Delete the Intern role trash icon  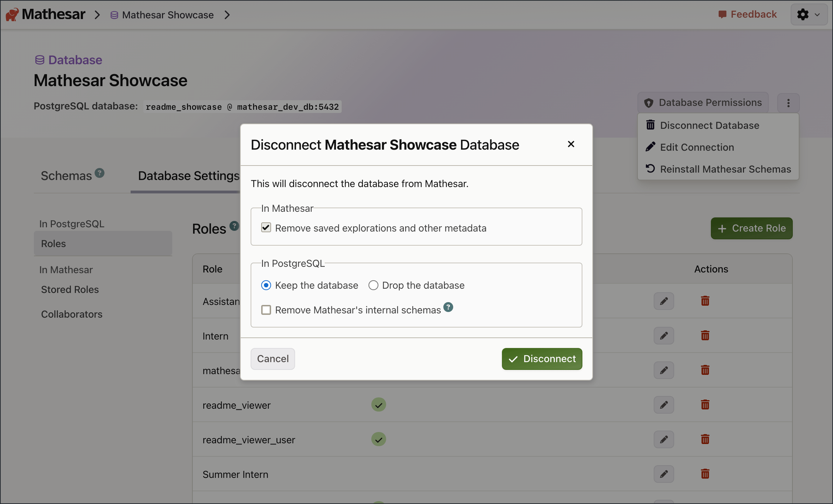click(x=705, y=336)
